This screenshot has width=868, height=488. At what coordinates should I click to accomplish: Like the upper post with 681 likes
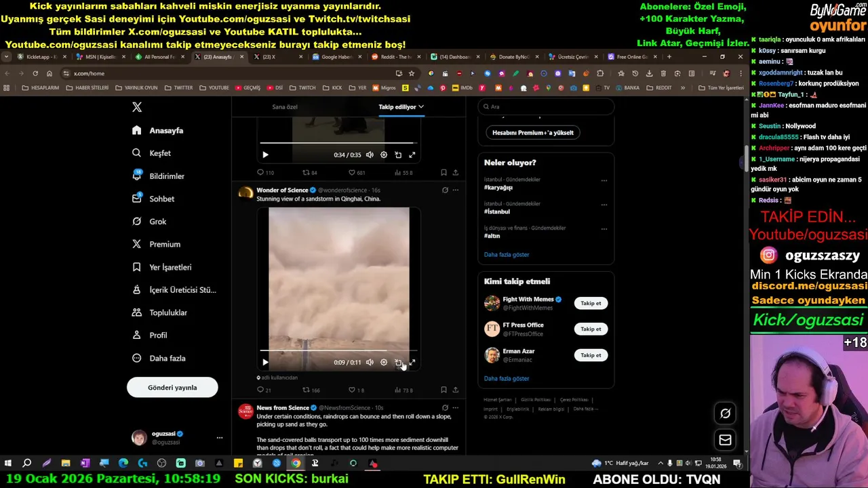pos(356,173)
